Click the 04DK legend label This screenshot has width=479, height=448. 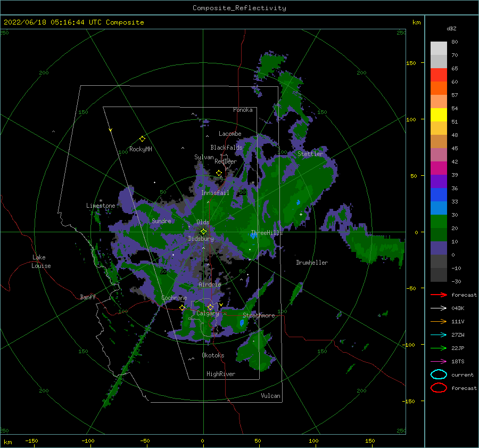(458, 308)
